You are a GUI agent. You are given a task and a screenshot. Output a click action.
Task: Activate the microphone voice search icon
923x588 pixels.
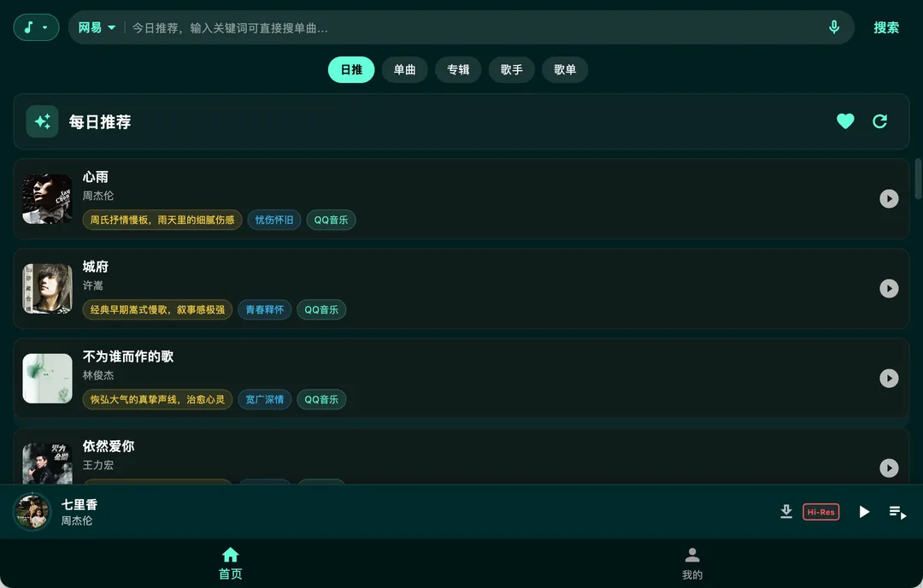833,27
